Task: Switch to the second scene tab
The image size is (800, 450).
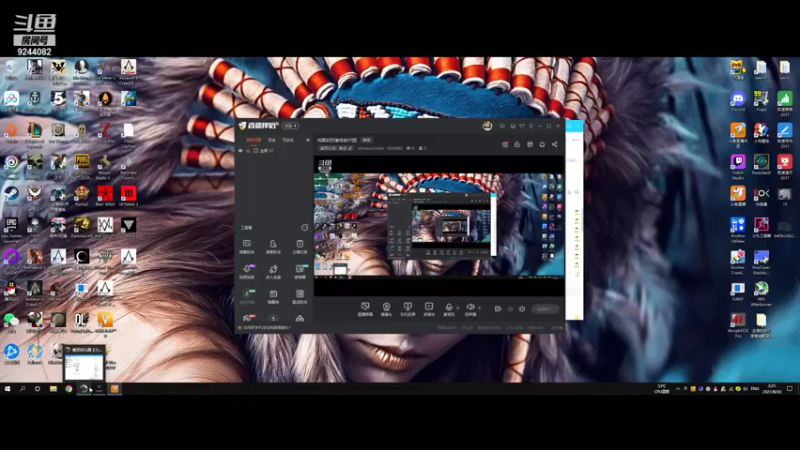Action: [272, 140]
